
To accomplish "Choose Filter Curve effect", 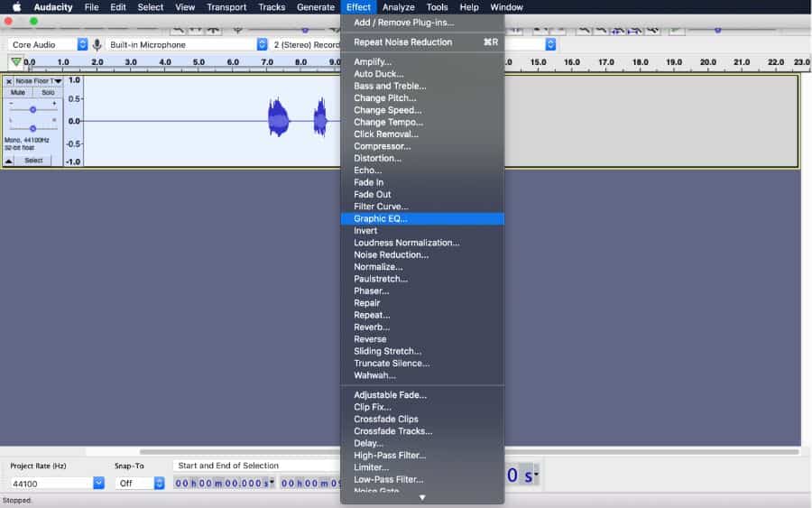I will point(422,207).
